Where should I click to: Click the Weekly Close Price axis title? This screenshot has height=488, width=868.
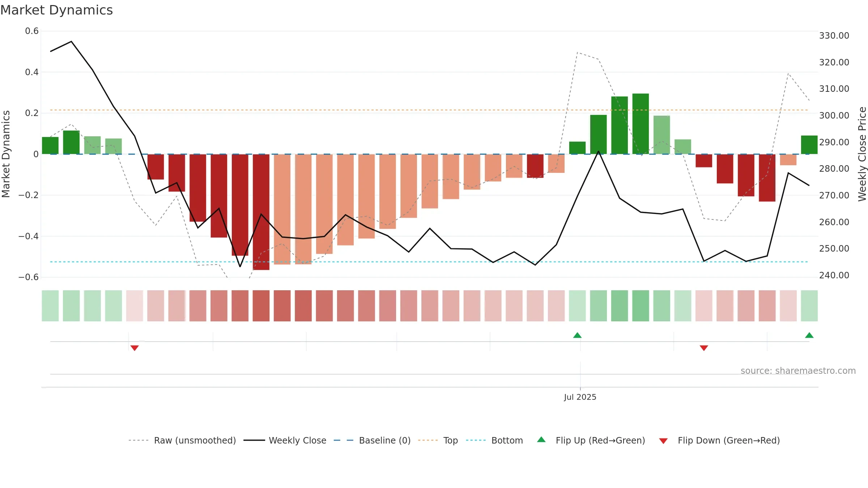click(x=862, y=154)
